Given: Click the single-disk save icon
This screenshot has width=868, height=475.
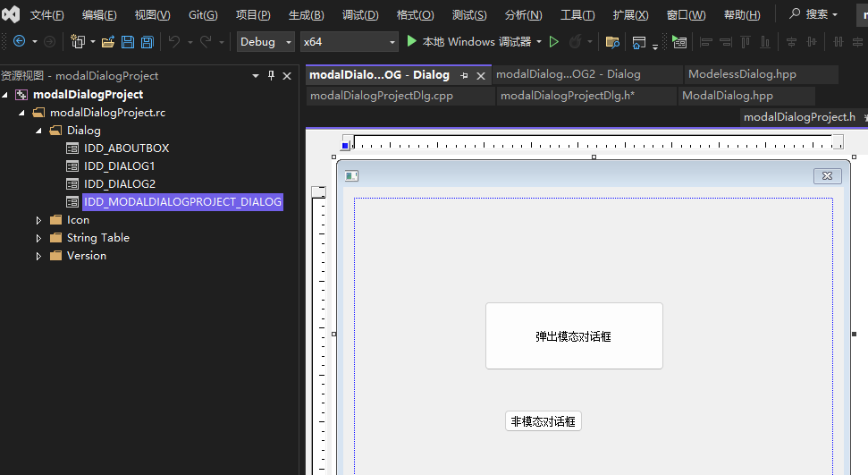Looking at the screenshot, I should click(128, 41).
